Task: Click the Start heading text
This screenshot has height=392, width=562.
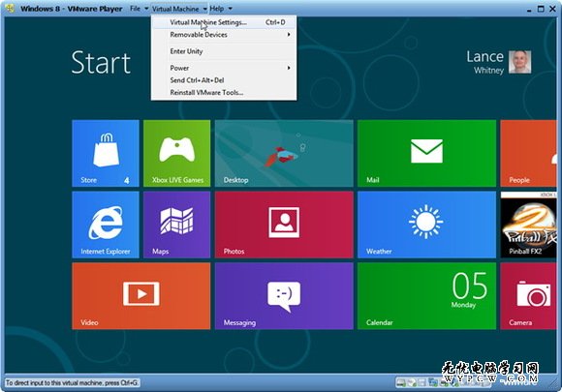Action: 101,62
